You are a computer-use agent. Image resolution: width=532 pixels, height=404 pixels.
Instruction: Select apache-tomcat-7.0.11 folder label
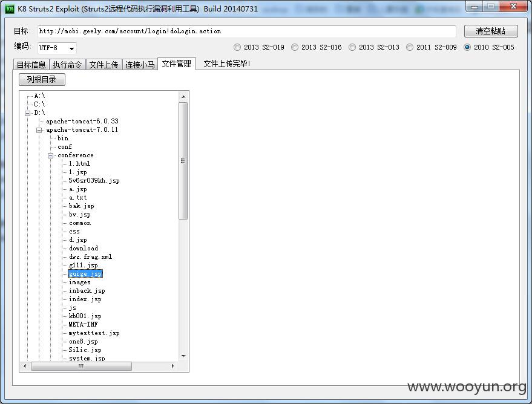point(82,130)
